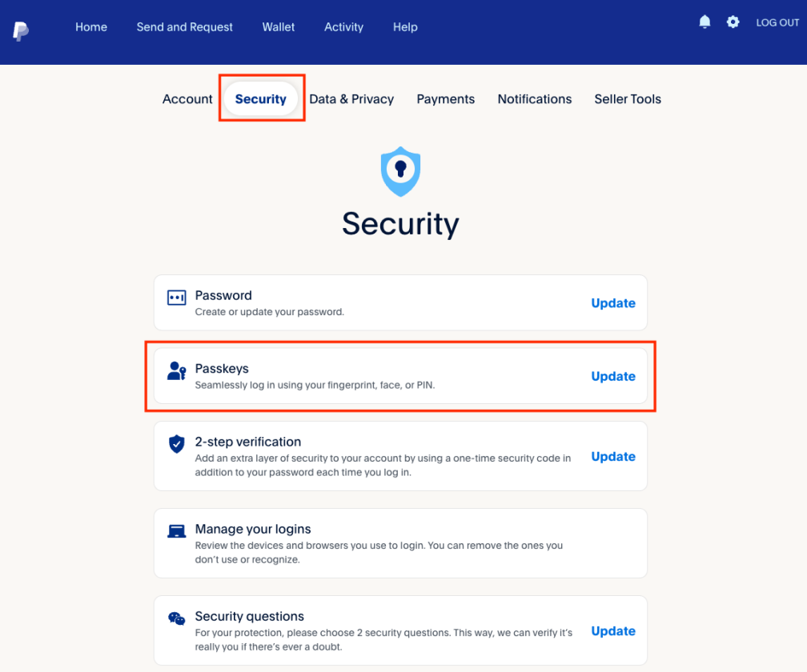Select the Manage your logins laptop icon
The width and height of the screenshot is (807, 672).
[x=175, y=530]
